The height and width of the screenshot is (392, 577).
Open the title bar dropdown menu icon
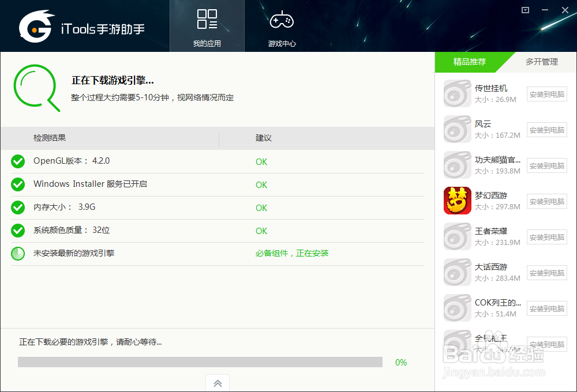pos(526,10)
